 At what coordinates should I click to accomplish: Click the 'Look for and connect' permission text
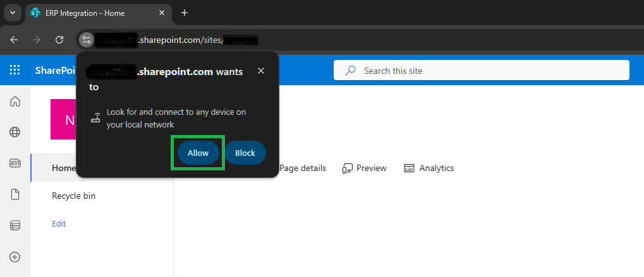coord(176,118)
